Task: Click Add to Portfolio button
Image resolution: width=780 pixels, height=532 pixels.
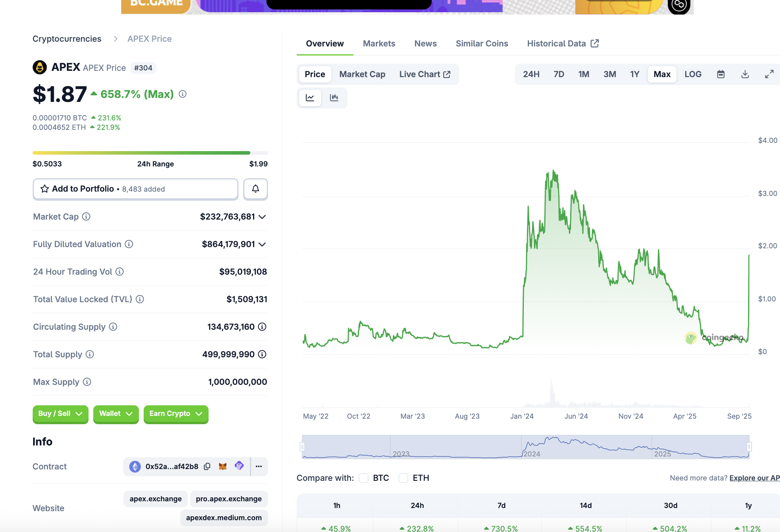Action: (x=135, y=189)
